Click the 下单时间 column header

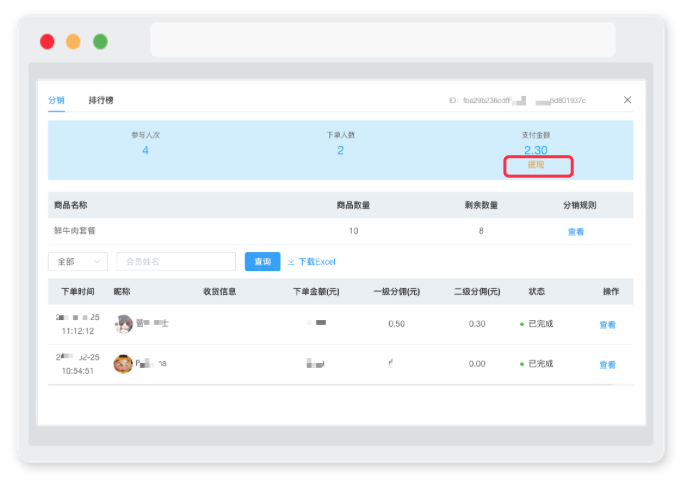coord(78,291)
